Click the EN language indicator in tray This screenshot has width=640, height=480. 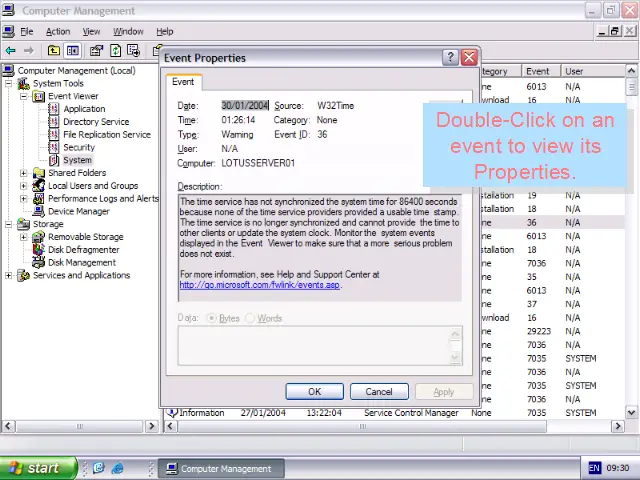[x=594, y=468]
